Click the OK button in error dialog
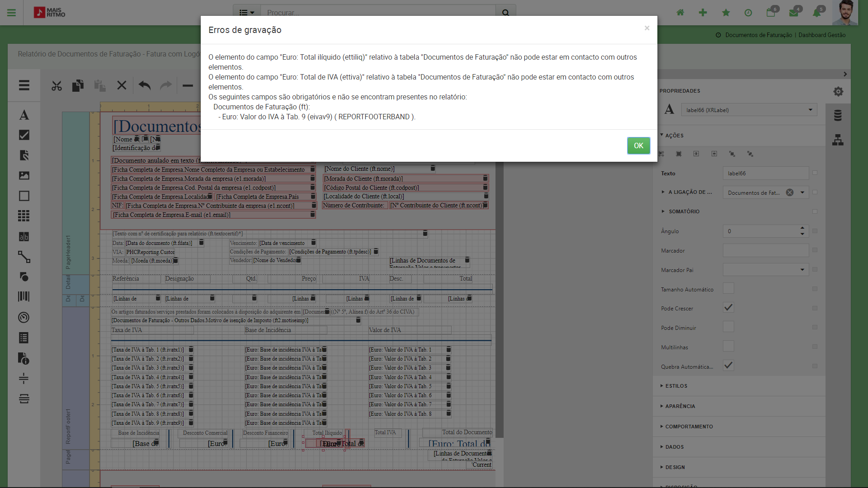This screenshot has width=868, height=488. point(638,145)
